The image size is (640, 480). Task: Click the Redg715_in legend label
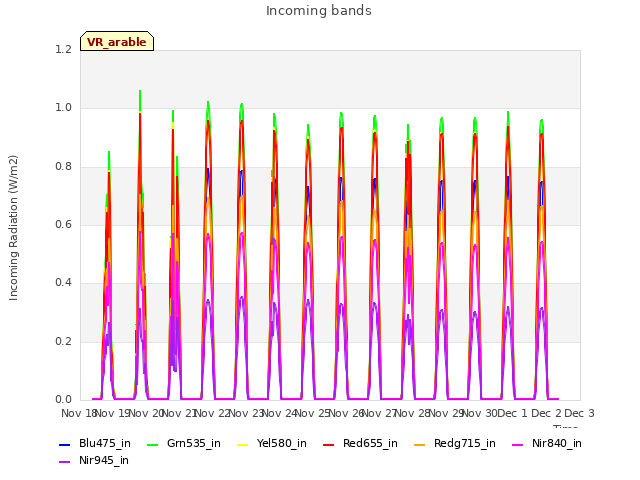click(x=465, y=443)
